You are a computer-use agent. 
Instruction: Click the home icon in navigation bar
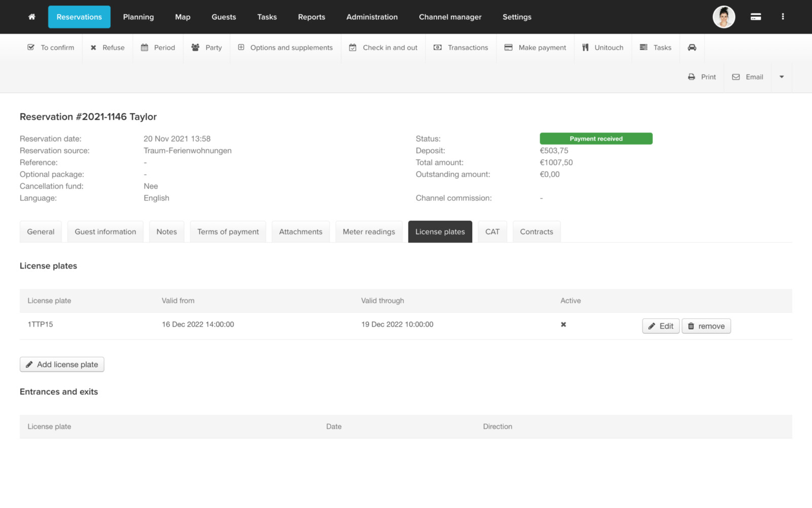tap(31, 17)
